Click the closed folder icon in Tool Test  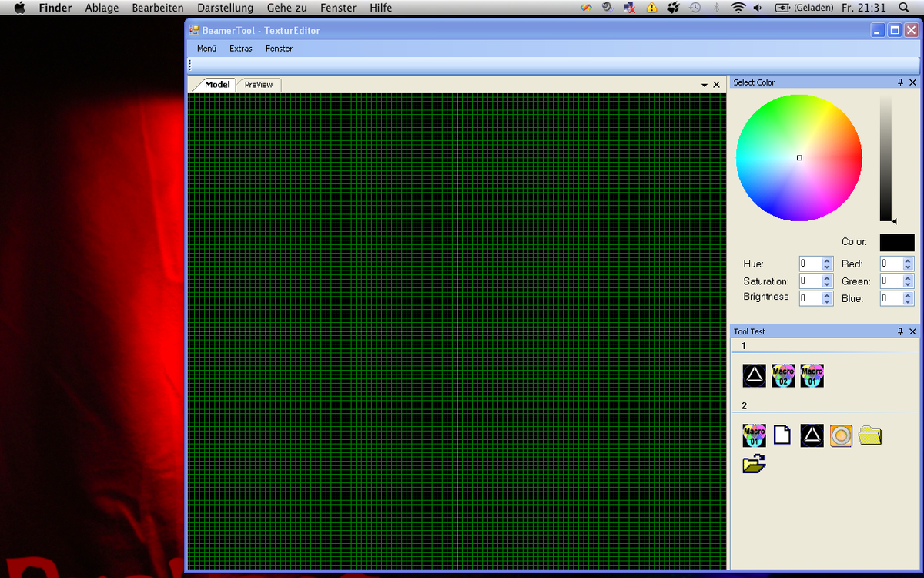pos(869,435)
